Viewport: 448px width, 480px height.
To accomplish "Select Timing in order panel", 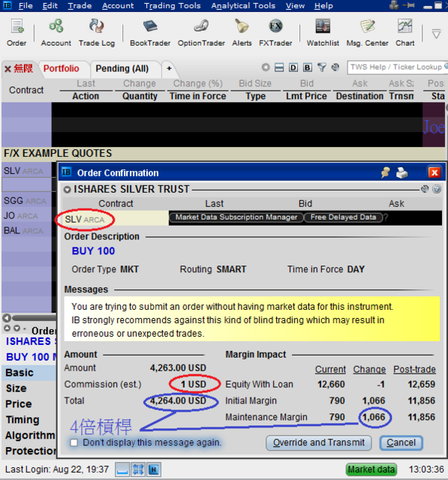I will pos(29,420).
